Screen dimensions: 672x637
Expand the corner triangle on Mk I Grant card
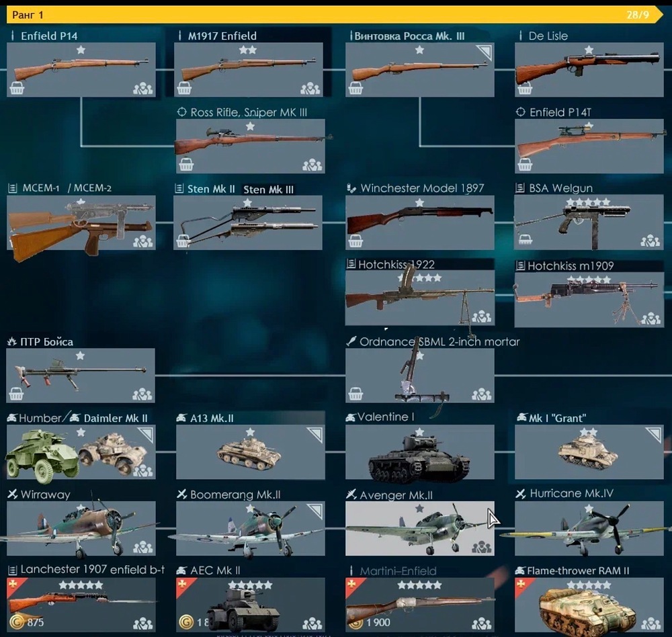click(x=655, y=434)
